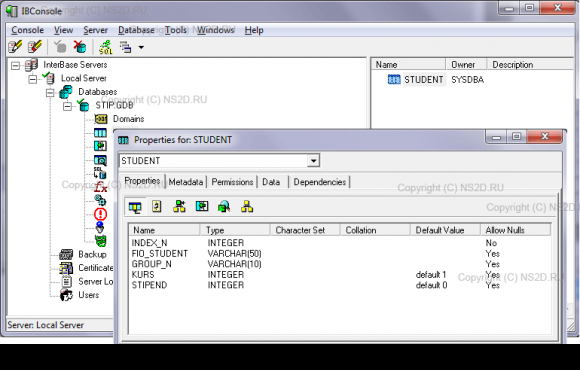Select the STIPEND column row

pyautogui.click(x=340, y=285)
